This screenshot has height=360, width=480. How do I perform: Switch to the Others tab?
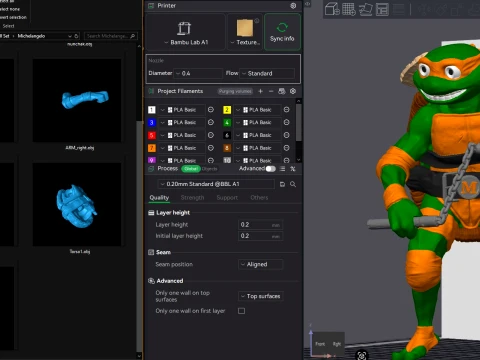[x=259, y=198]
